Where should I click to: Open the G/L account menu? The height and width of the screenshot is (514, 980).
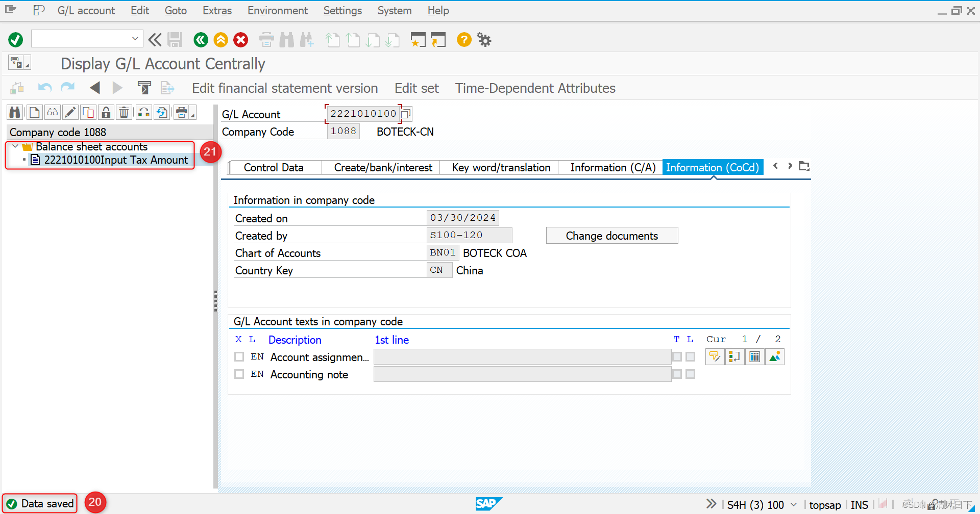point(86,10)
